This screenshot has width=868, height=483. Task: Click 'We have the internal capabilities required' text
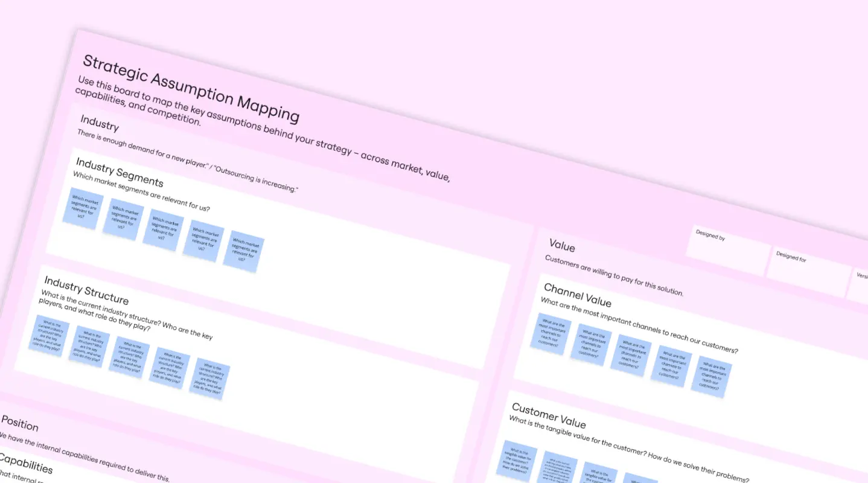(x=85, y=456)
